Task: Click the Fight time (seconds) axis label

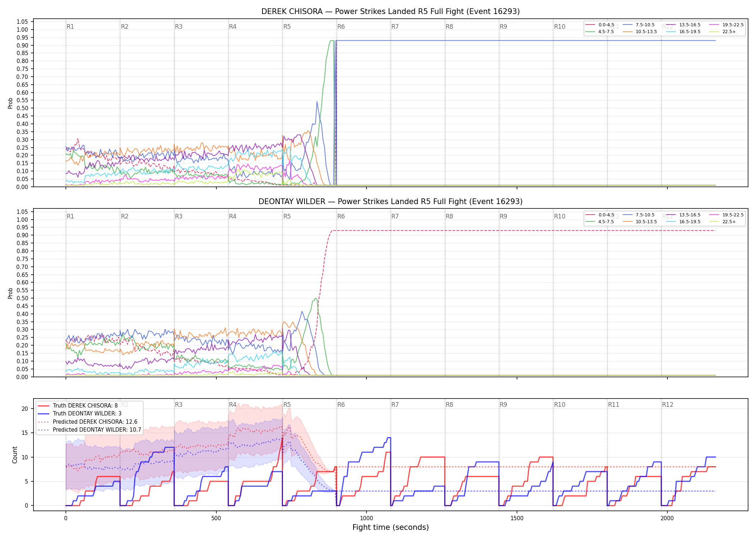Action: tap(391, 527)
